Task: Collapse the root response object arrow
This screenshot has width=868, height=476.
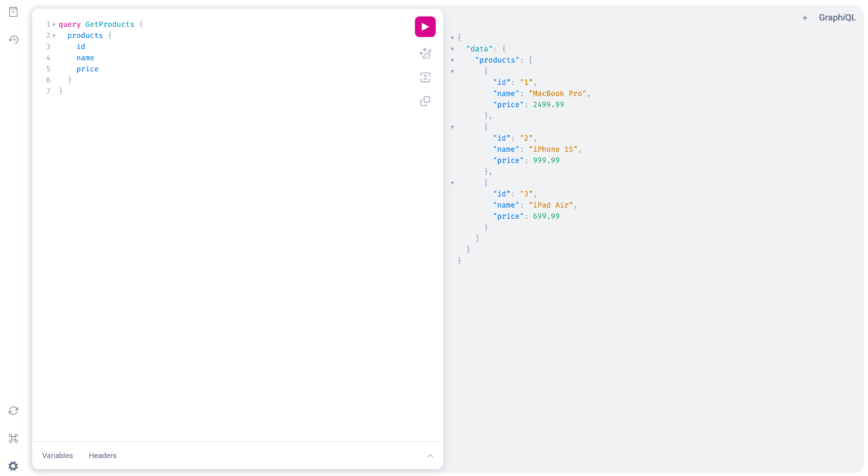Action: click(453, 38)
